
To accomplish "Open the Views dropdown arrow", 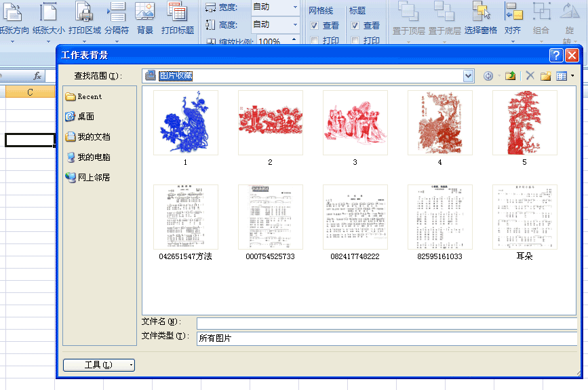I will (572, 76).
